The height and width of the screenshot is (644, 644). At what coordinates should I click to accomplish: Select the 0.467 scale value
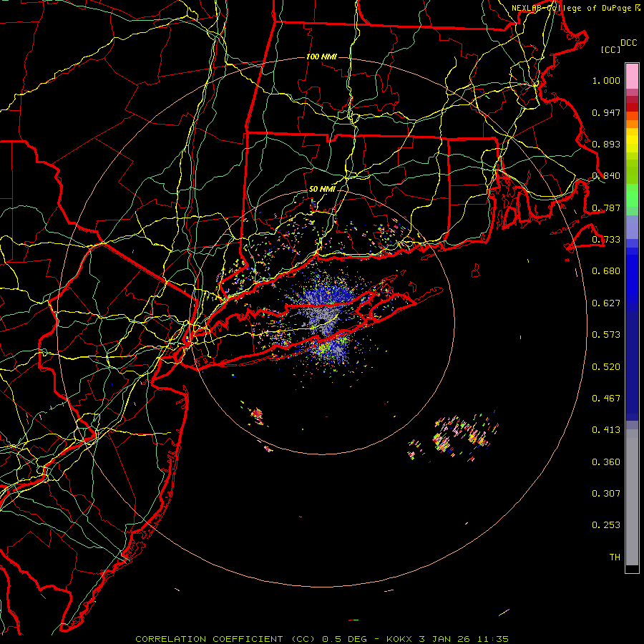pos(606,399)
